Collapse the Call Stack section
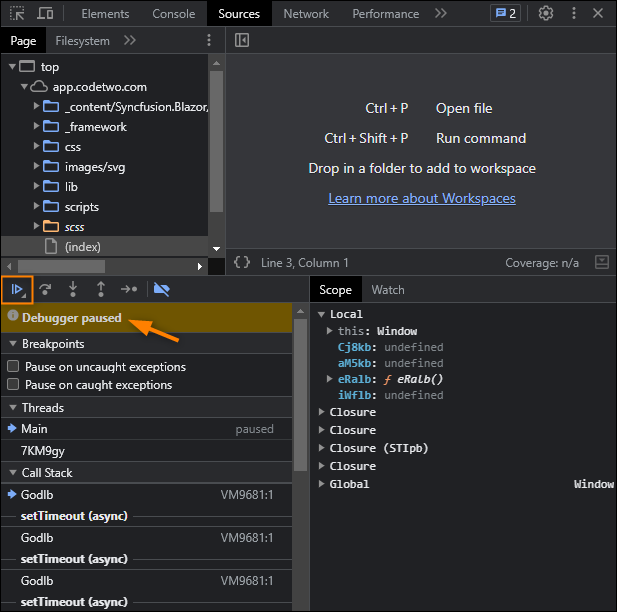617x612 pixels. coord(13,473)
